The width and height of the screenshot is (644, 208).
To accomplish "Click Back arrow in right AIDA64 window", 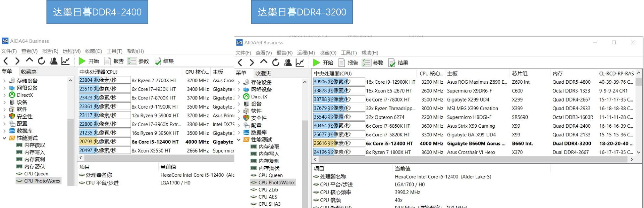I will pos(240,63).
